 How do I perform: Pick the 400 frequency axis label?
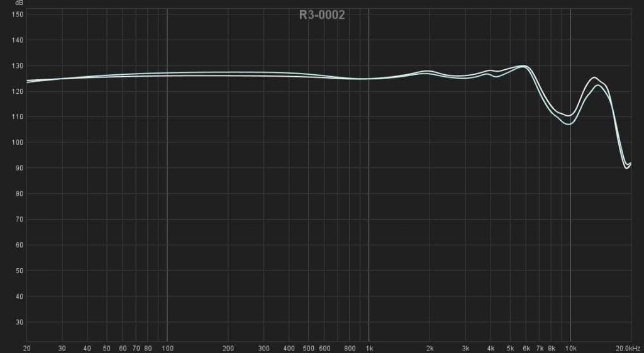[x=289, y=349]
